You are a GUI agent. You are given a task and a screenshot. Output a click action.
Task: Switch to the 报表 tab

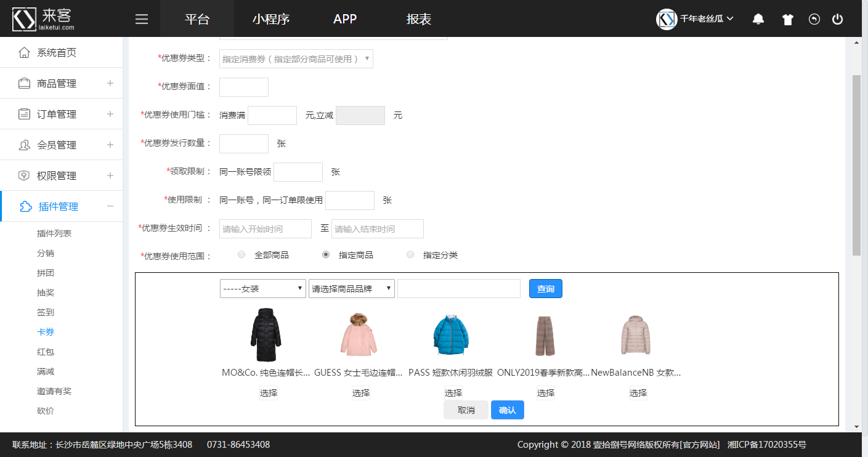click(x=419, y=18)
